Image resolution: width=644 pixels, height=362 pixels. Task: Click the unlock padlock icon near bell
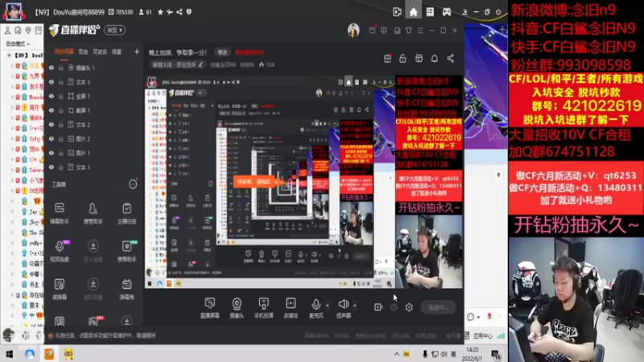pos(402,58)
